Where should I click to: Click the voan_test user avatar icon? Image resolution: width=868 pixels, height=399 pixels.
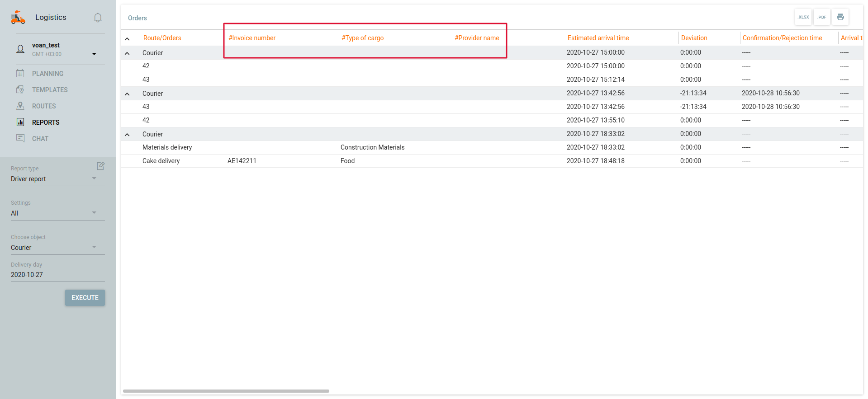point(20,49)
